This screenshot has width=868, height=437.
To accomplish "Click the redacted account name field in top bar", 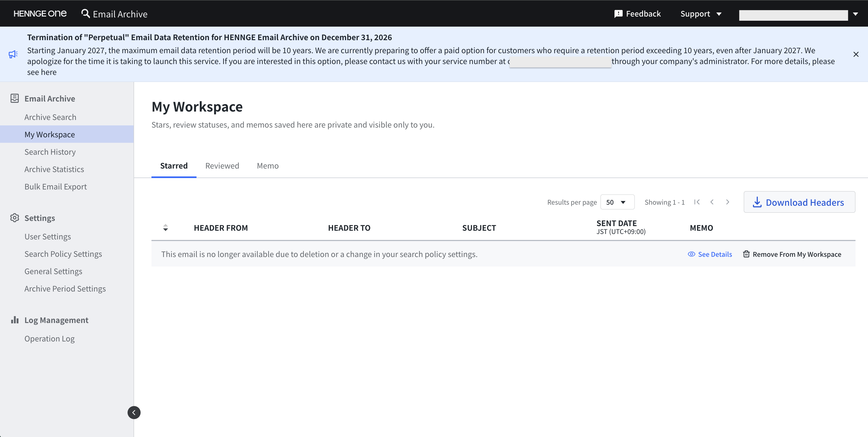I will (x=793, y=15).
